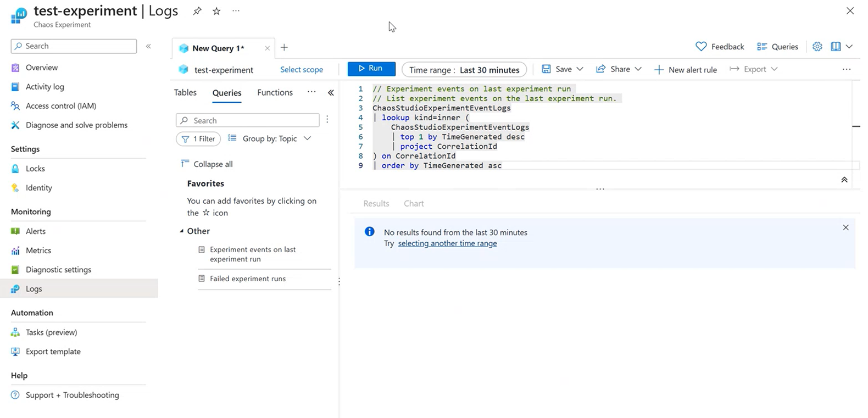868x418 pixels.
Task: Collapse the left navigation menu chevron
Action: (x=148, y=46)
